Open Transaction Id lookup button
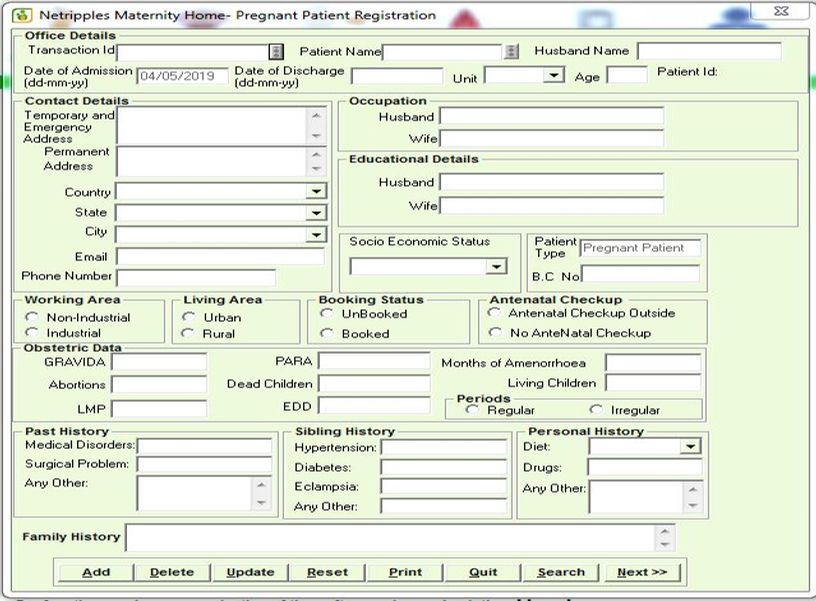Image resolution: width=816 pixels, height=601 pixels. click(x=276, y=52)
